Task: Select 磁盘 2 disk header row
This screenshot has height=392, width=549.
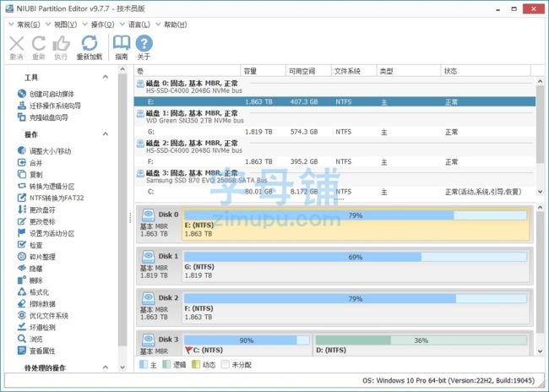Action: (x=334, y=146)
